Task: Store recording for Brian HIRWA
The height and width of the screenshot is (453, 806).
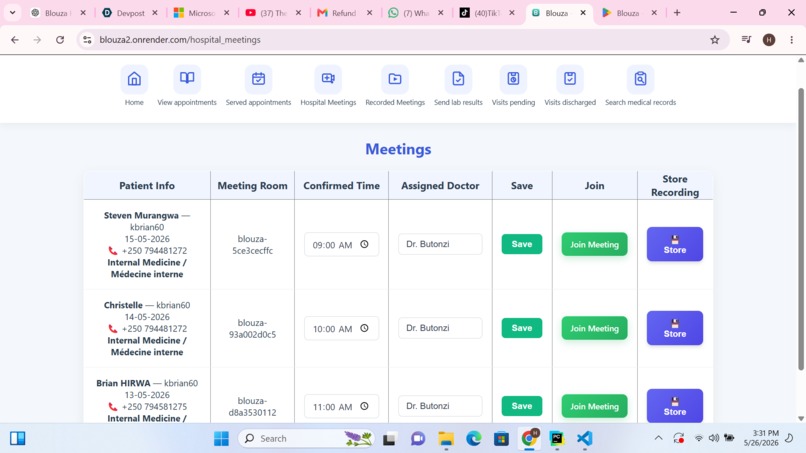Action: click(675, 406)
